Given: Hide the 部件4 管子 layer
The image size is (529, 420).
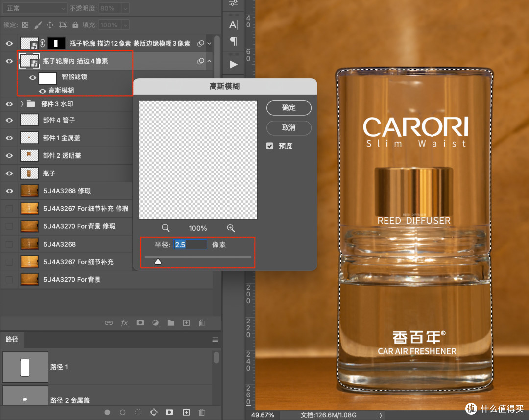Looking at the screenshot, I should point(9,120).
